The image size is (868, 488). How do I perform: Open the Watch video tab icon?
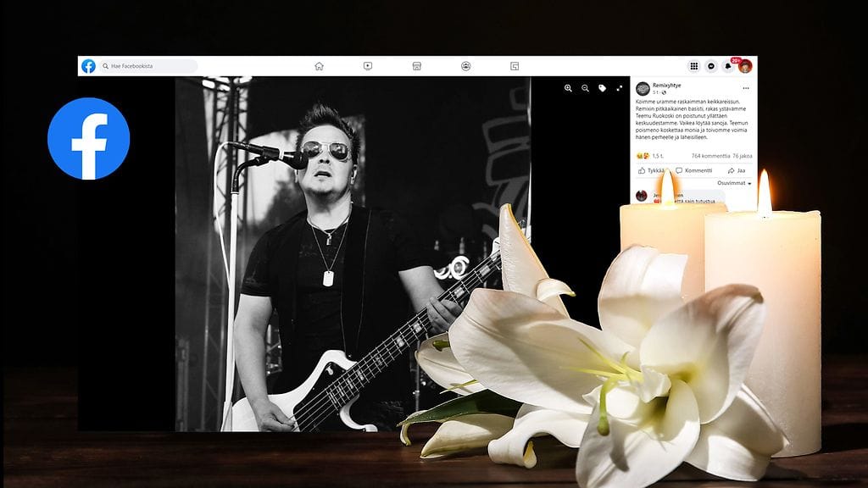368,66
